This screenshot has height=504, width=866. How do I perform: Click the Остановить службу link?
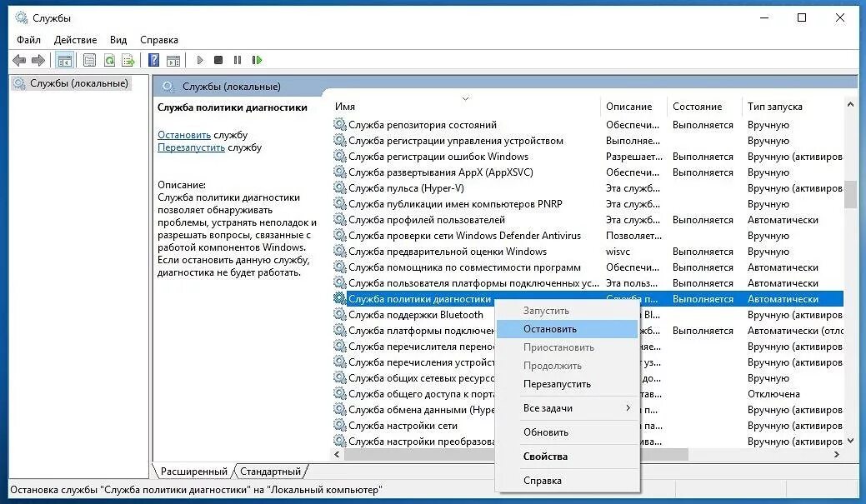(x=184, y=135)
